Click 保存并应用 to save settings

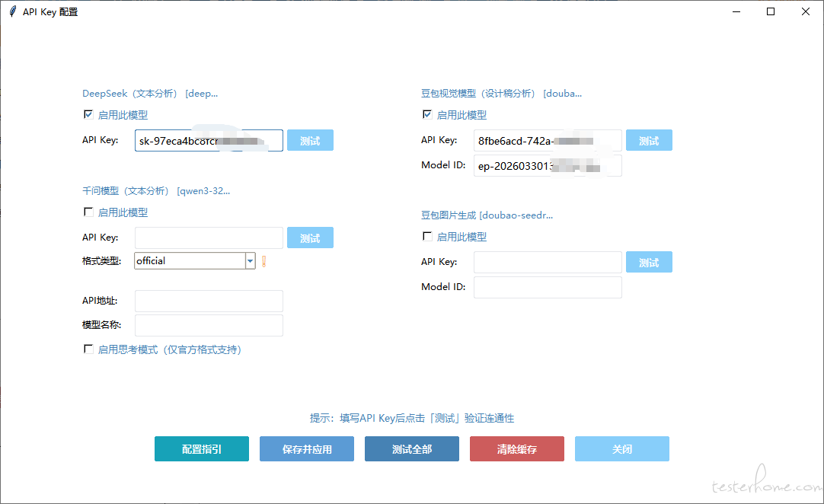(x=307, y=449)
